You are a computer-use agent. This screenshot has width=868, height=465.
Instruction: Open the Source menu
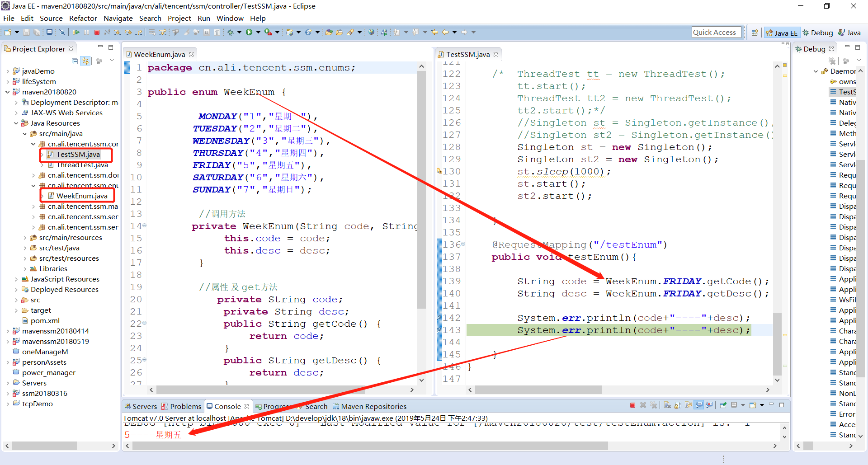(51, 18)
